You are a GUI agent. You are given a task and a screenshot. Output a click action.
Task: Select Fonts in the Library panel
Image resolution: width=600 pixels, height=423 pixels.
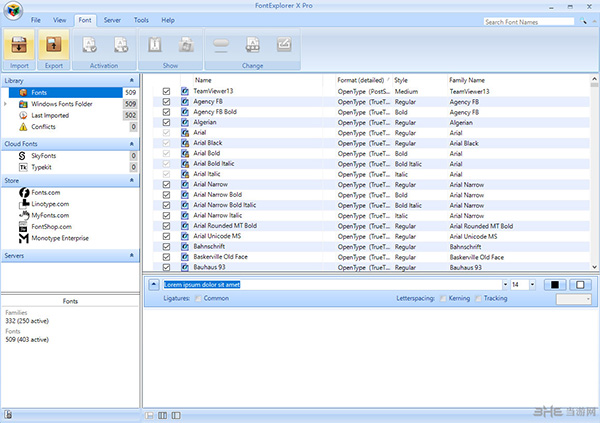tap(65, 92)
